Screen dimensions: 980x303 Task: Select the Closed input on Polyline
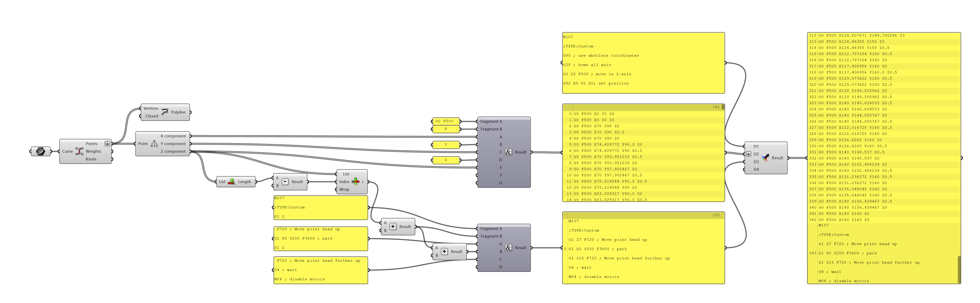151,116
